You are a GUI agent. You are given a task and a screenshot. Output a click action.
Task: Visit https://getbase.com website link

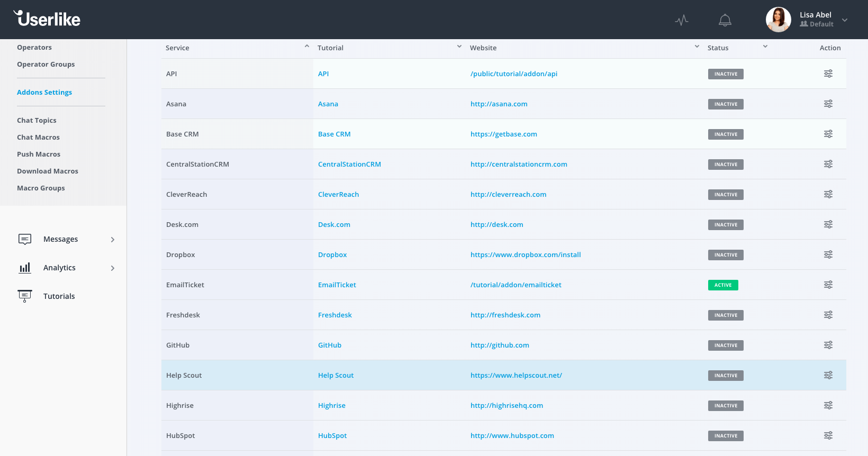pos(504,134)
